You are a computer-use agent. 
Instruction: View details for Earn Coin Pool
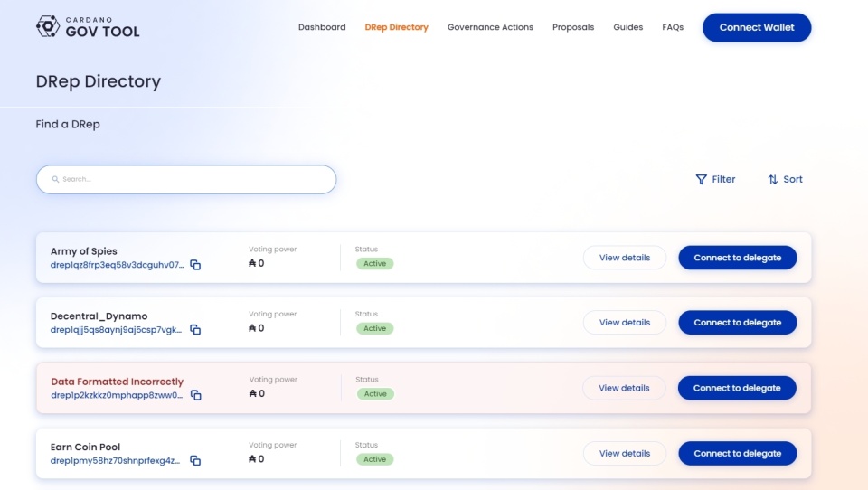[x=624, y=453]
